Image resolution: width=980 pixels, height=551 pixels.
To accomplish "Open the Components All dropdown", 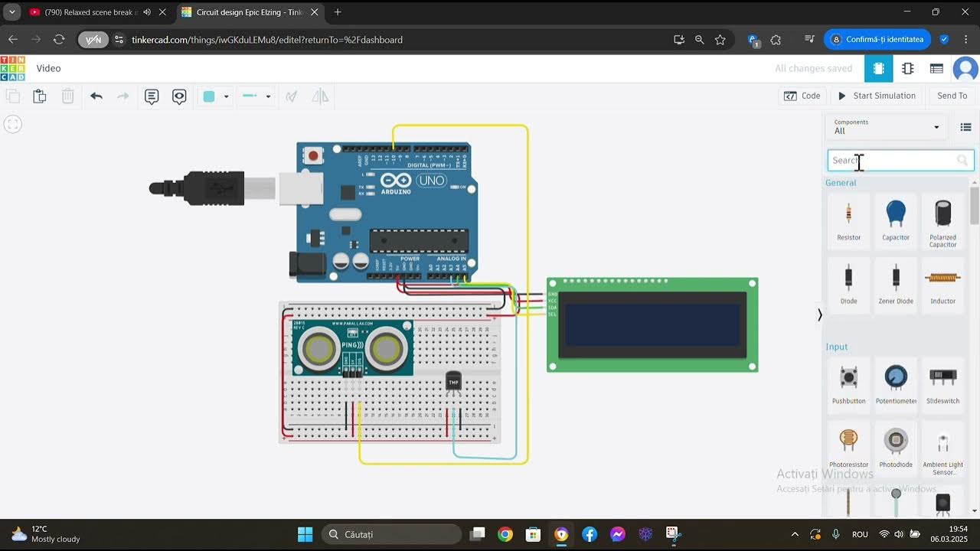I will point(887,127).
